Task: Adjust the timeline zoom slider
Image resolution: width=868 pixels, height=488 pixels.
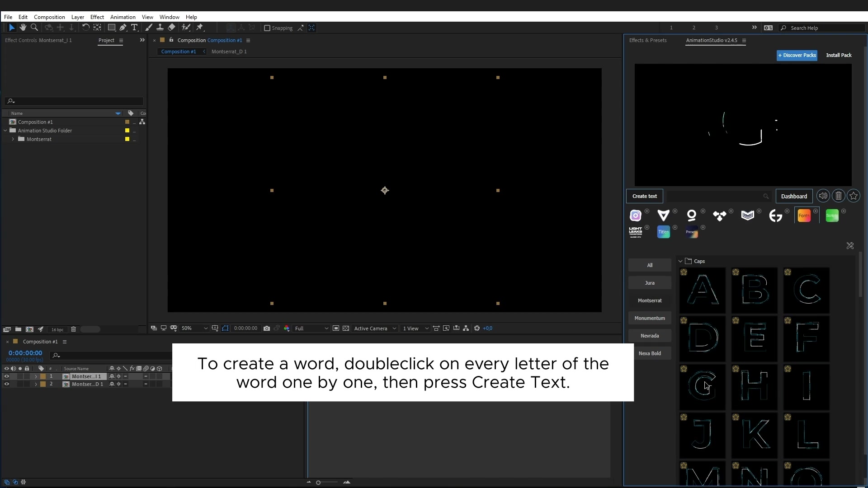Action: (318, 483)
